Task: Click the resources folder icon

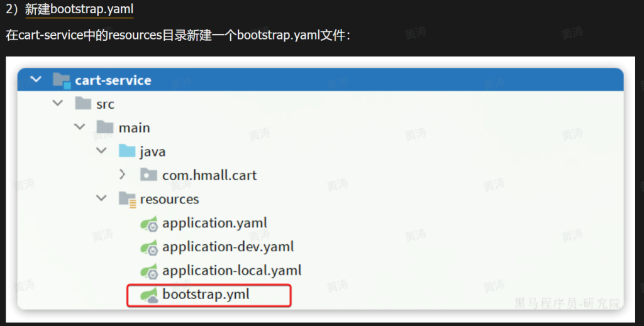Action: point(128,199)
